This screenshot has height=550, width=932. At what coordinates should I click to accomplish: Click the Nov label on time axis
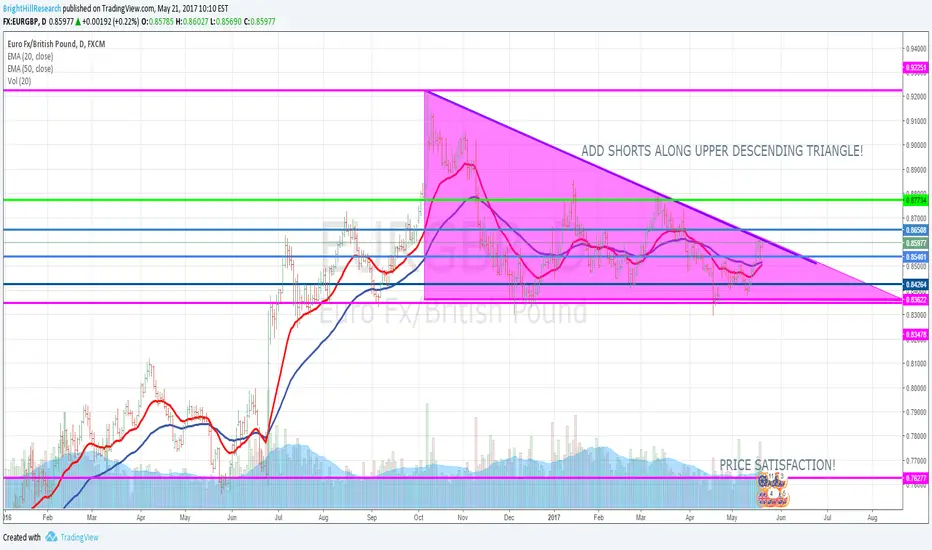coord(463,518)
